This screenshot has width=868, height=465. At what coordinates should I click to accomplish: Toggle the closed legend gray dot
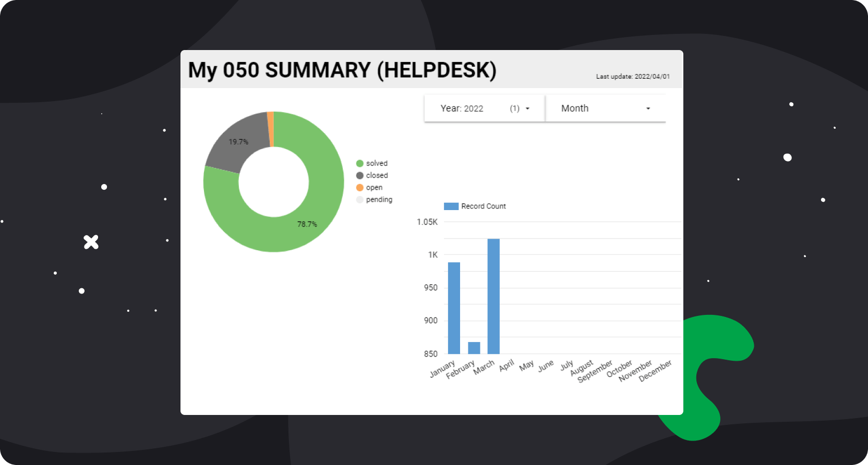359,176
